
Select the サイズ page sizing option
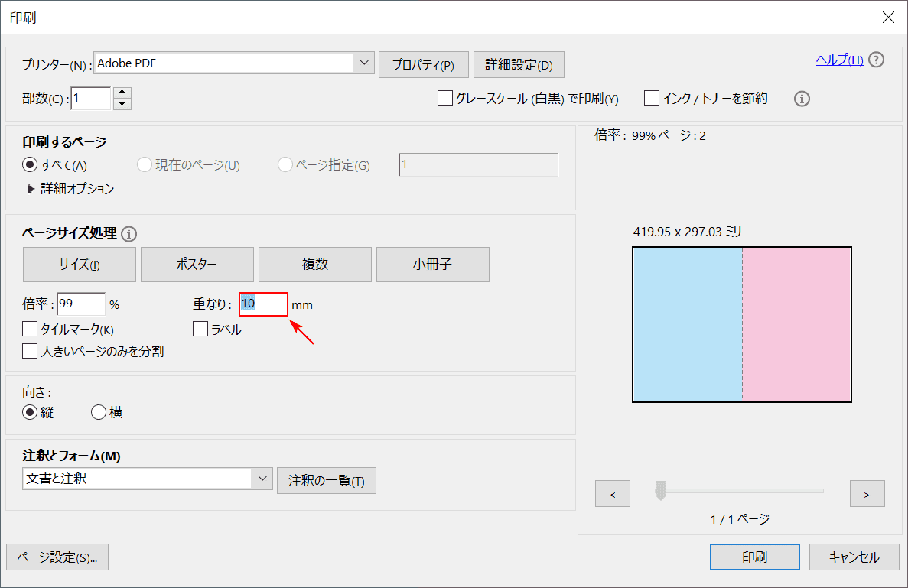click(x=80, y=265)
